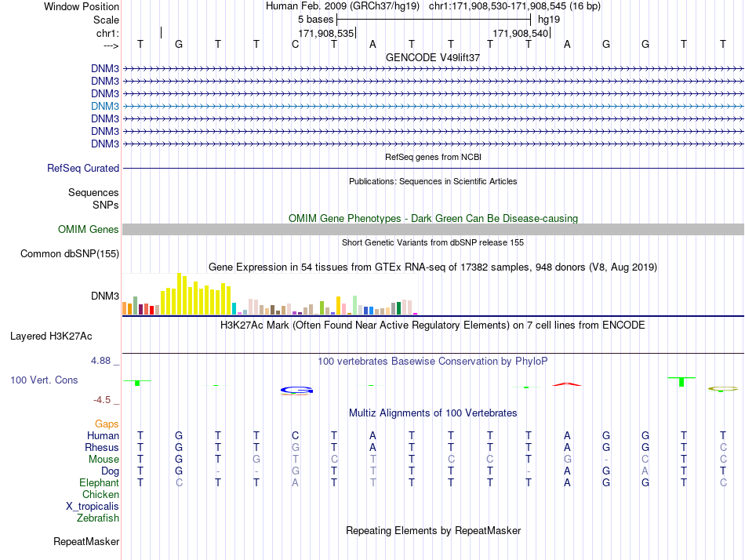The height and width of the screenshot is (560, 745).
Task: Click the Mouse alignment row label
Action: pyautogui.click(x=104, y=460)
